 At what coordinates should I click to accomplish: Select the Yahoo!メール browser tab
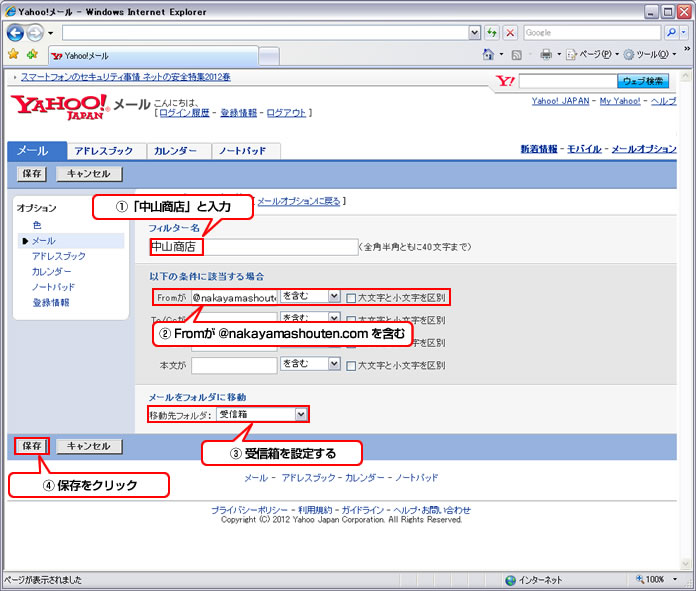point(153,56)
